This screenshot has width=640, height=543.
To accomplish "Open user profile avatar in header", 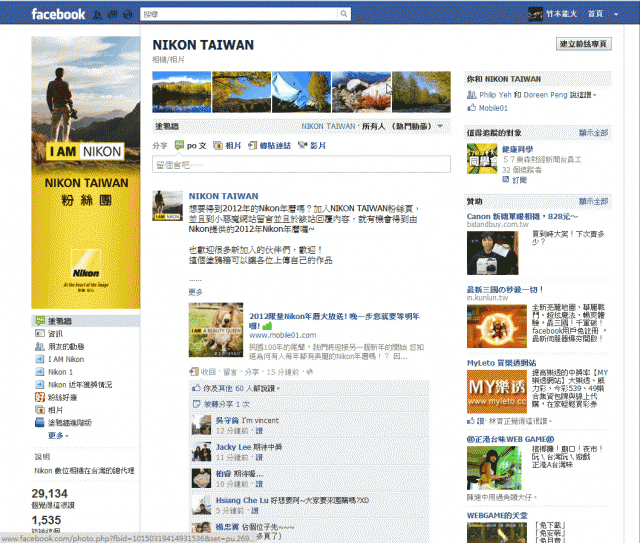I will click(535, 14).
